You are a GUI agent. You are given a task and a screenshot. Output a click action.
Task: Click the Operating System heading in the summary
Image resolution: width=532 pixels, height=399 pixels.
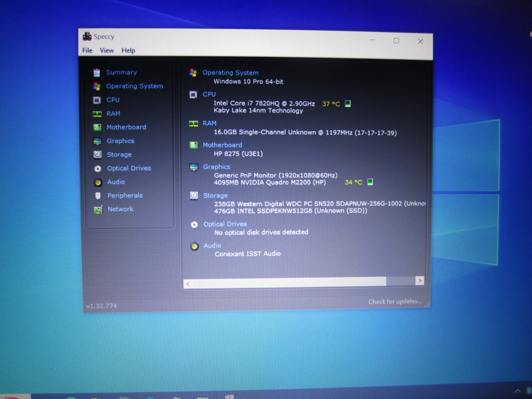(230, 72)
